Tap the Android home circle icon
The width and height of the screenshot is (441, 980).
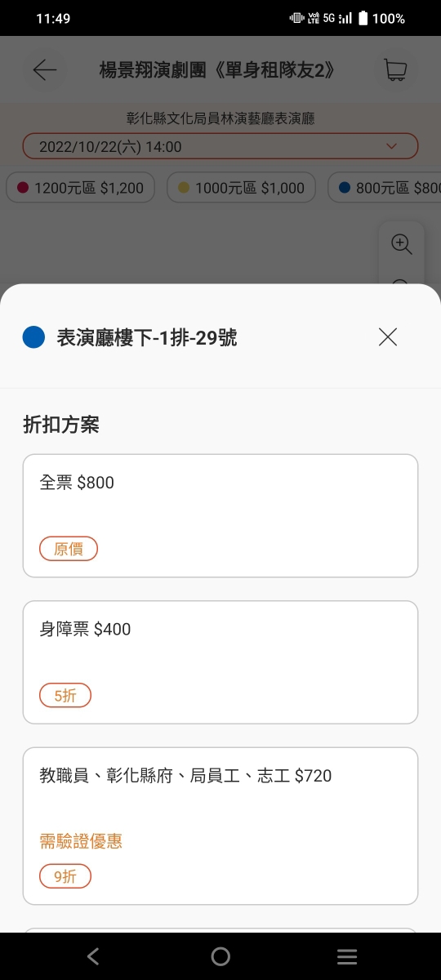point(220,956)
